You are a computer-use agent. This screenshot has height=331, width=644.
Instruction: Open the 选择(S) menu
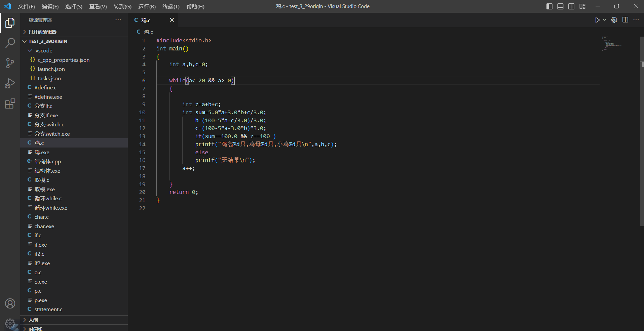(x=74, y=6)
